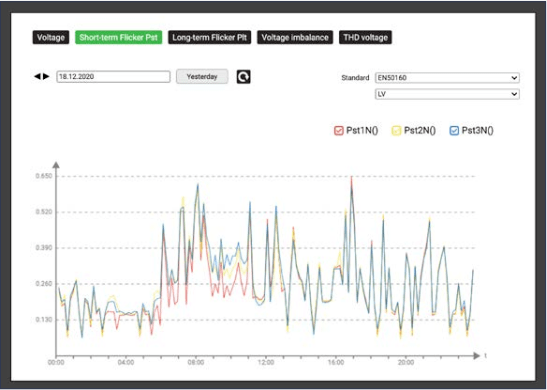Open the THD voltage tab
Viewport: 547px width, 390px height.
[x=366, y=38]
